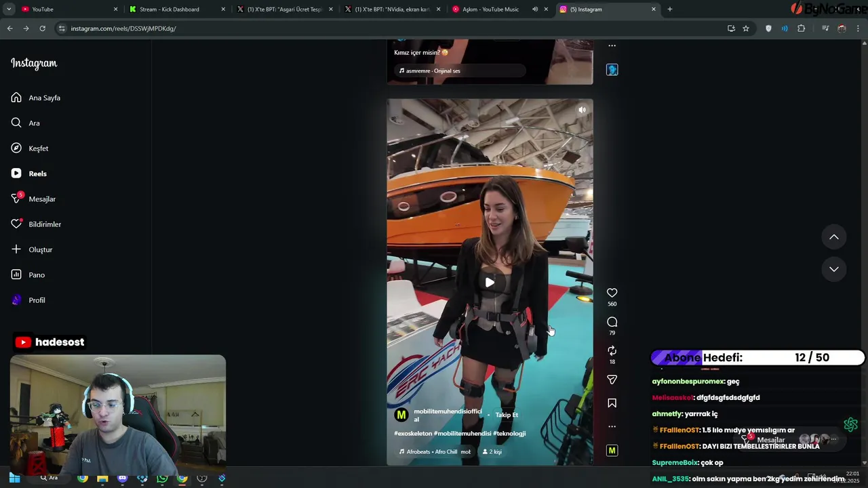This screenshot has width=868, height=488.
Task: Open #teknoloji hashtag
Action: point(509,434)
